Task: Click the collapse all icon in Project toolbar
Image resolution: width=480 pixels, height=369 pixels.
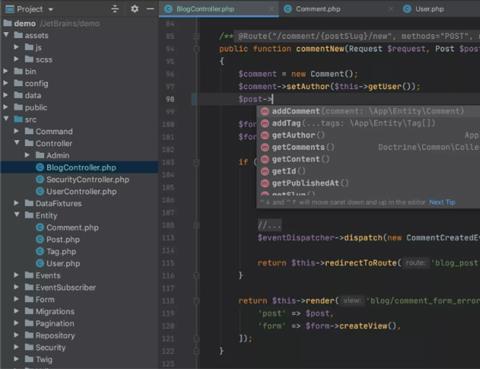Action: tap(115, 9)
